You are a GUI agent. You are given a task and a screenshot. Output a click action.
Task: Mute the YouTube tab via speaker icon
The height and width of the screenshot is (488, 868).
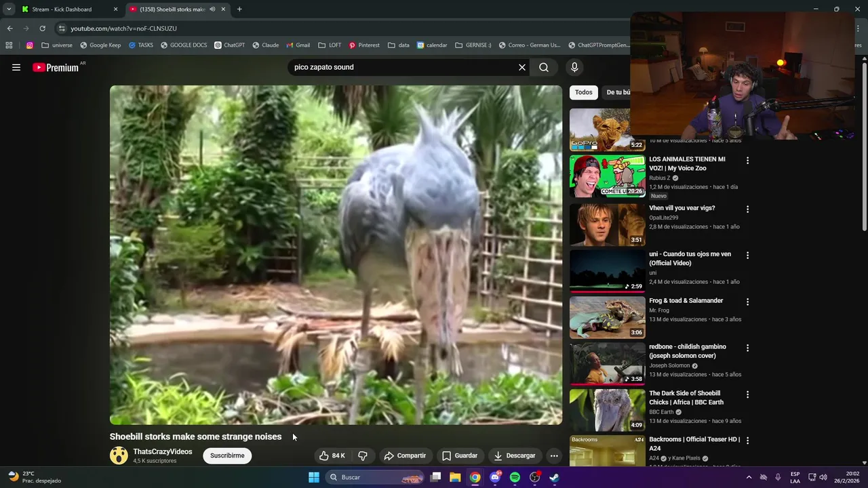coord(212,9)
